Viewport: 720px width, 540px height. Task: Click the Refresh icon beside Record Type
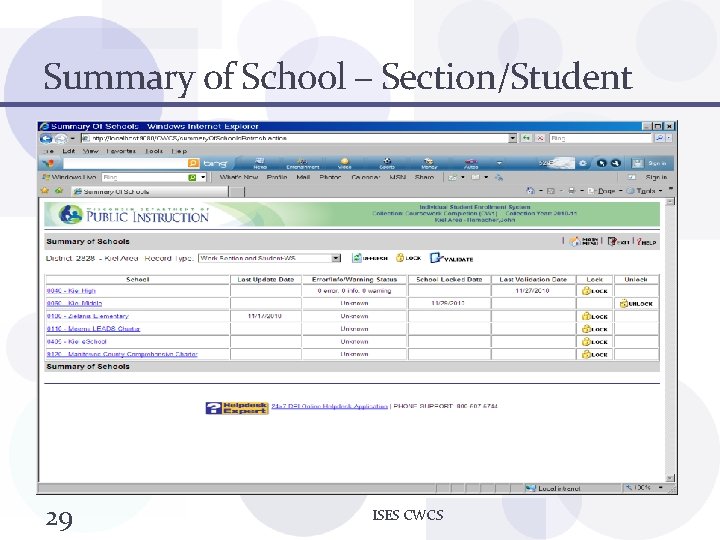(x=370, y=258)
